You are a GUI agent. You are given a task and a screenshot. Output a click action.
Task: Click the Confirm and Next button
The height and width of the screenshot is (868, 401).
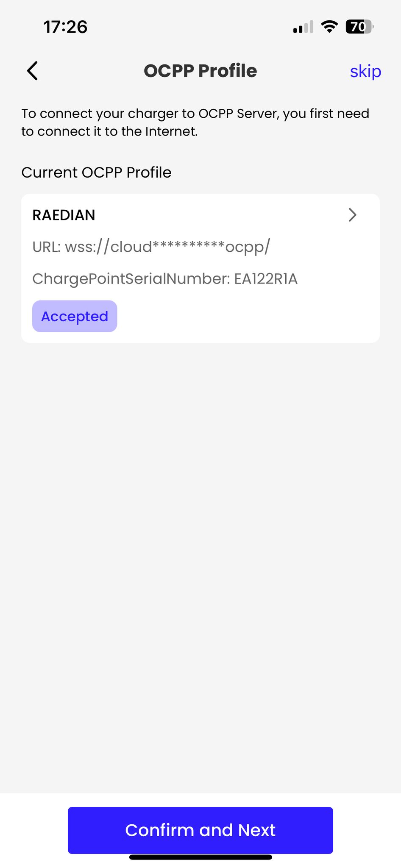pos(200,830)
